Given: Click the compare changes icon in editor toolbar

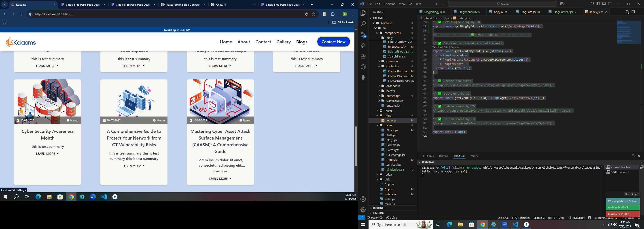Looking at the screenshot, I should coord(627,12).
